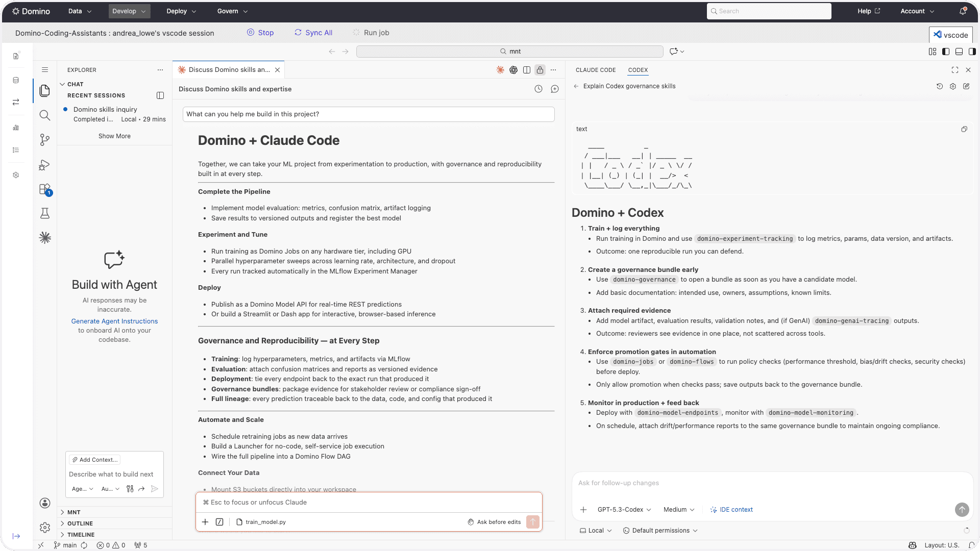Click Generate Agent Instructions link
The image size is (980, 551).
(114, 321)
